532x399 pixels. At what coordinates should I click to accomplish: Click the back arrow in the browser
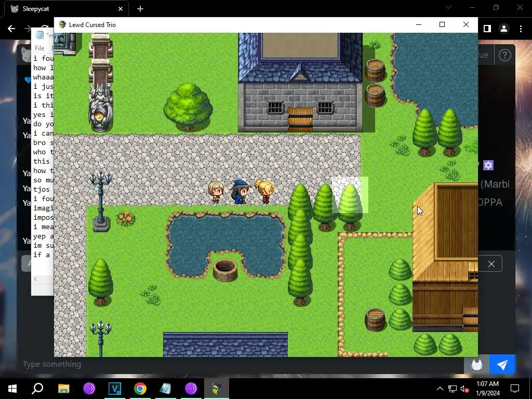click(11, 29)
